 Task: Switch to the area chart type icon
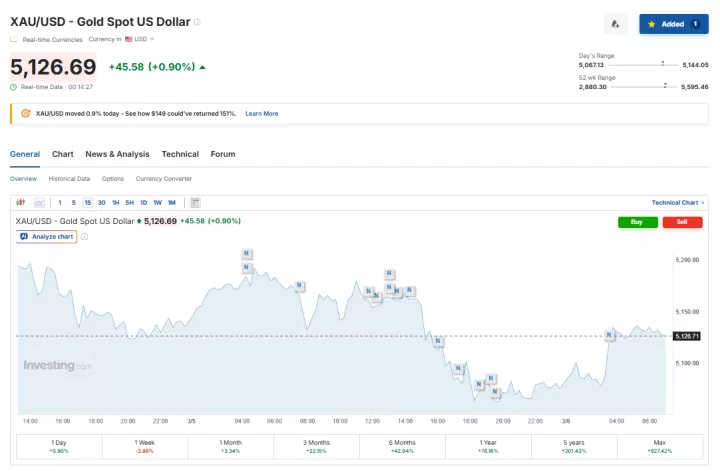point(39,203)
